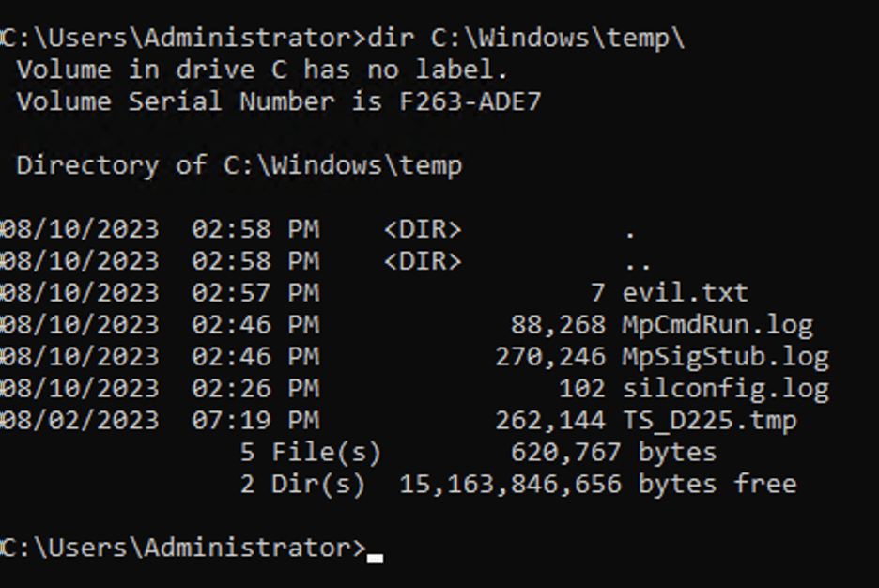Click the 08/02/2023 date entry
The image size is (879, 588).
point(80,421)
